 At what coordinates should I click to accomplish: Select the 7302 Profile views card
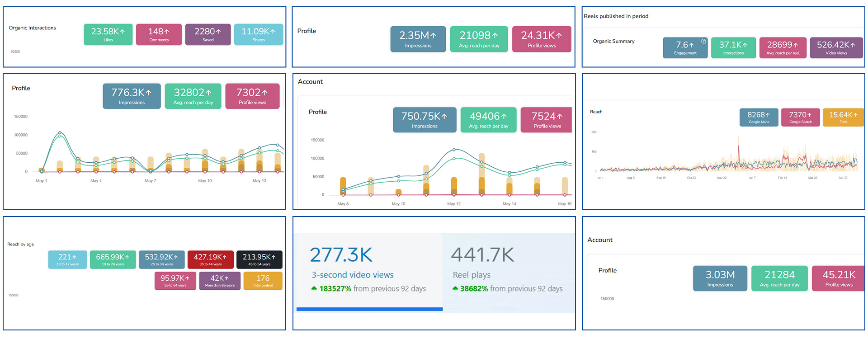point(252,96)
